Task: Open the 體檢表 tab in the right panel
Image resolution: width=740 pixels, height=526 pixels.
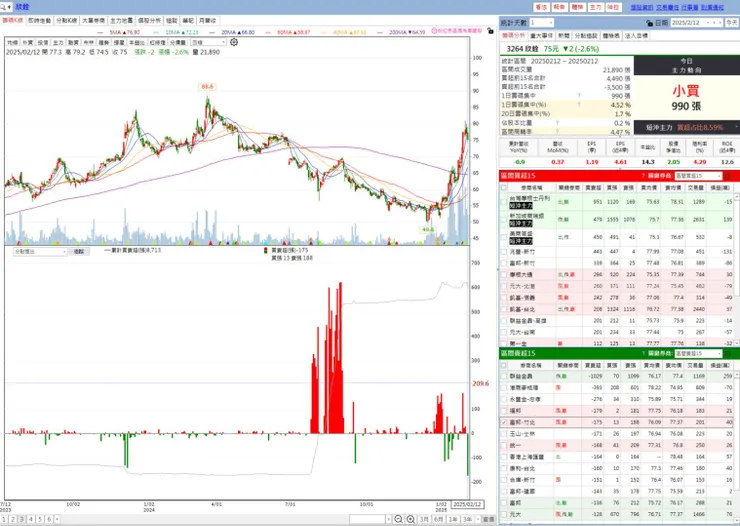Action: tap(611, 36)
